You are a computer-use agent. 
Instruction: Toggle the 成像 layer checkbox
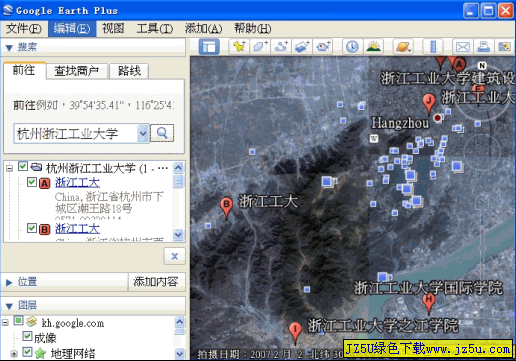tap(27, 336)
